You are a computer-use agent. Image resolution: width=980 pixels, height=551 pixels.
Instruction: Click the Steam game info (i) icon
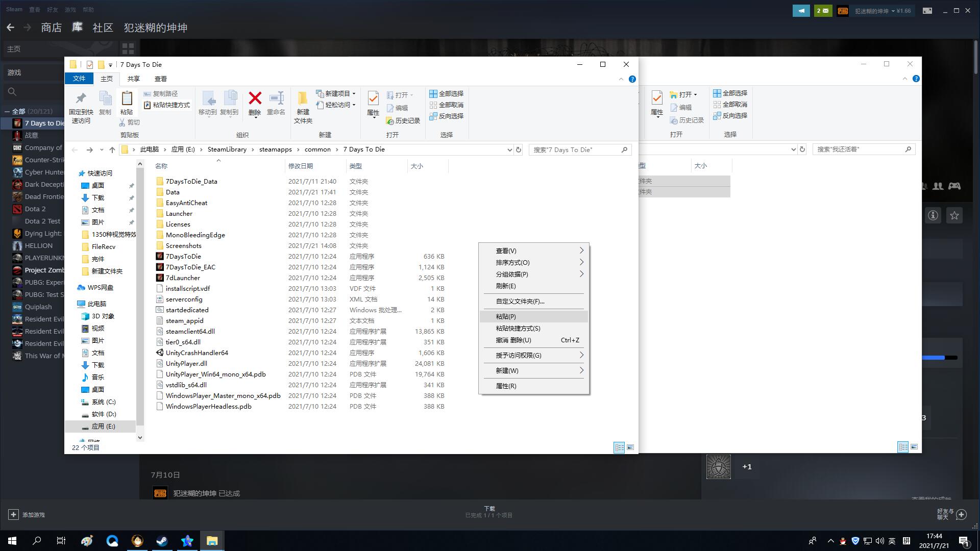(933, 215)
